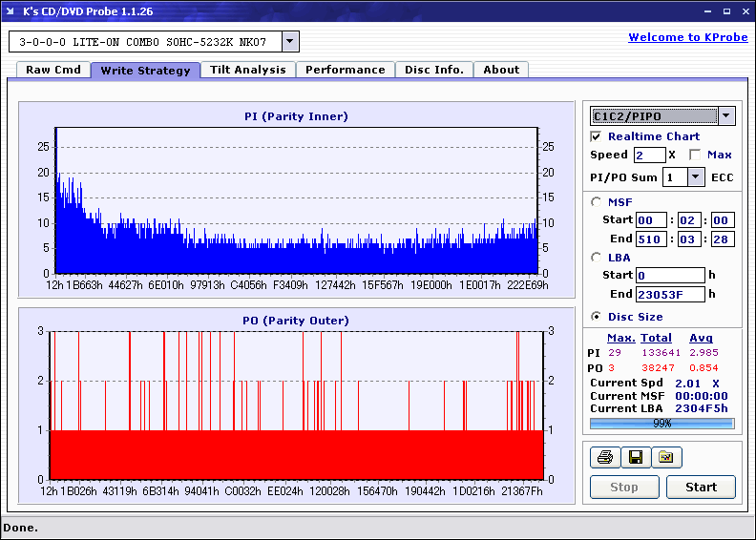Switch to the Tilt Analysis tab
Screen dimensions: 756x540
248,70
